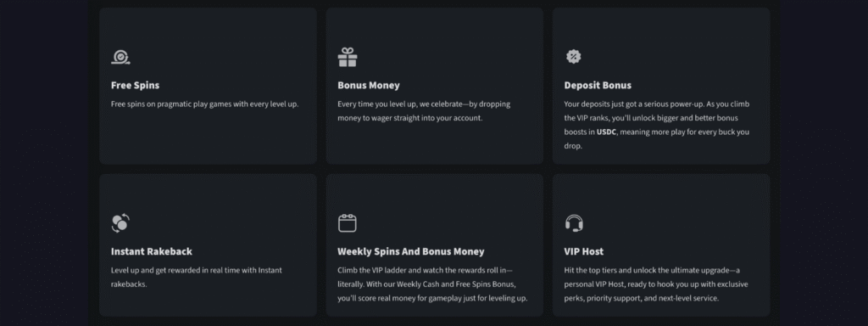Image resolution: width=868 pixels, height=326 pixels.
Task: Select the Bonus Money heading
Action: [x=369, y=86]
